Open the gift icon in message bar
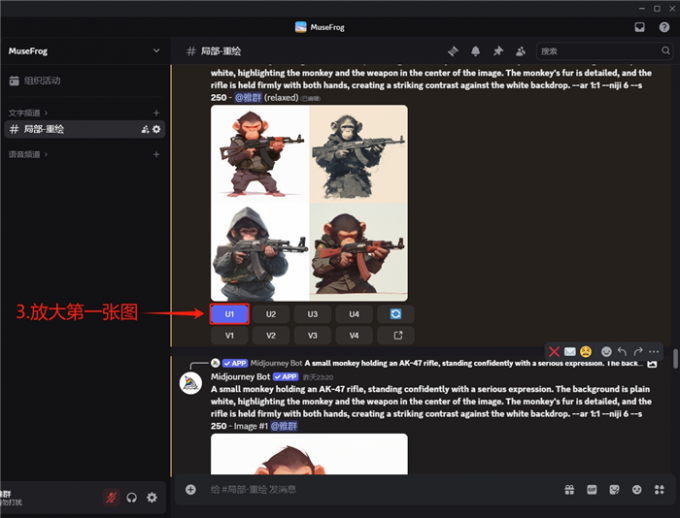 click(x=569, y=490)
